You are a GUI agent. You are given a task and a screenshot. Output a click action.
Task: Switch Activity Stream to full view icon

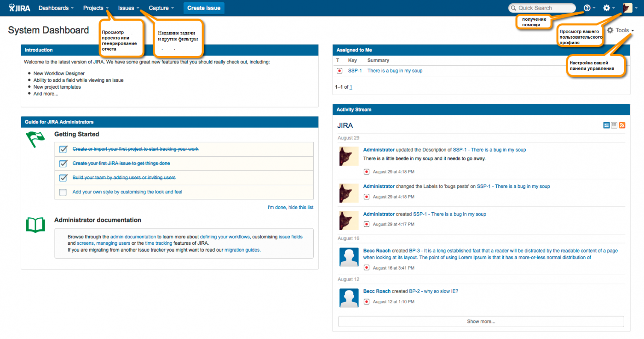[x=606, y=125]
